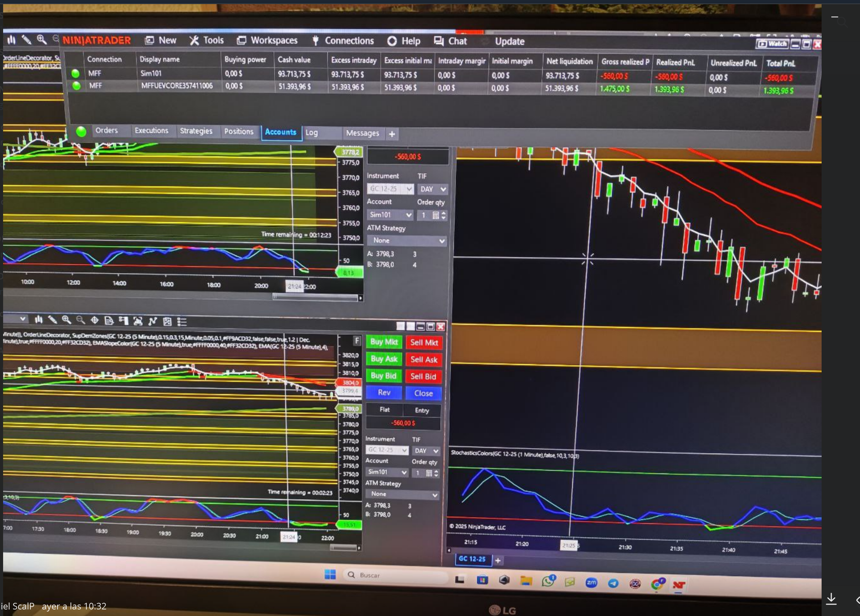Toggle Chart Trader icon in lower chart toolbar
The image size is (860, 616).
123,321
